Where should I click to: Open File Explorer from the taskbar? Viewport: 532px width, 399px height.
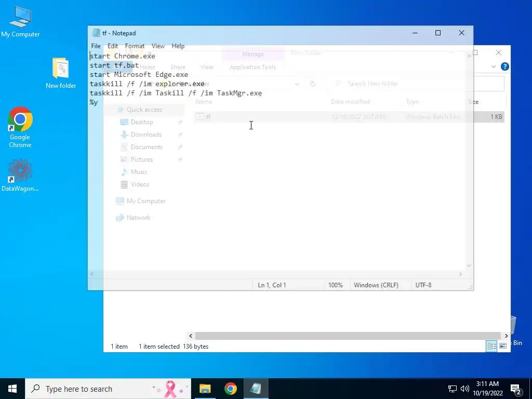(205, 389)
